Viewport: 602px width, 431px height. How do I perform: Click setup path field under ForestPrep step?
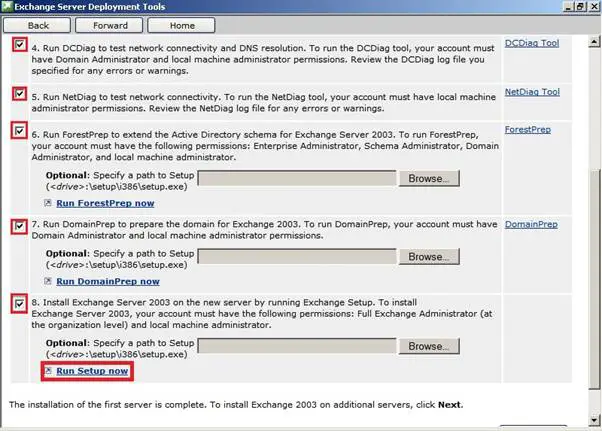click(x=297, y=178)
